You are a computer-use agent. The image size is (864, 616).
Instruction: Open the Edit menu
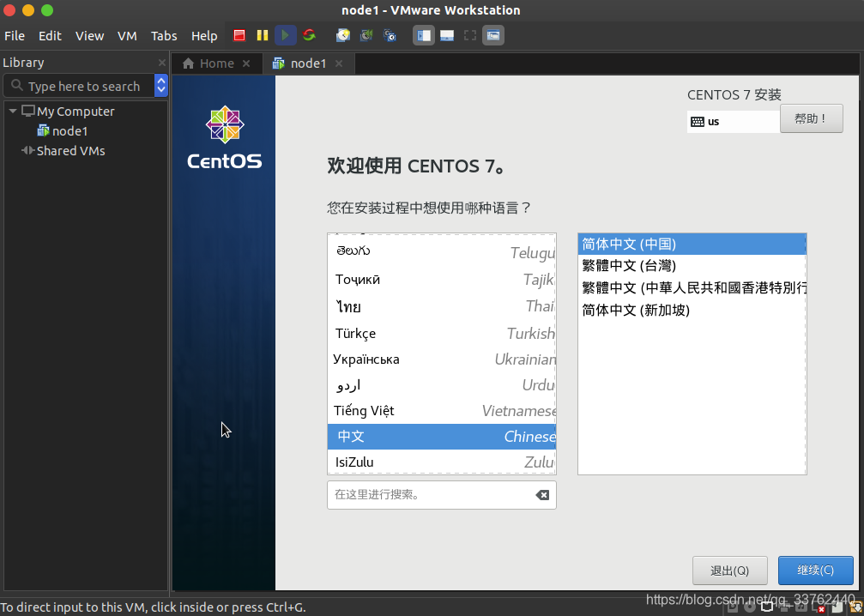(x=50, y=36)
